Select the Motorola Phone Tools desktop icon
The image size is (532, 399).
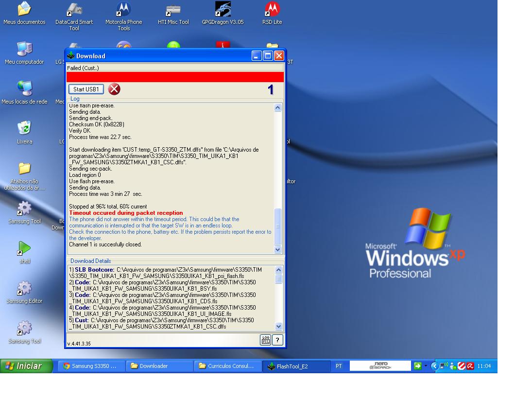[x=123, y=17]
